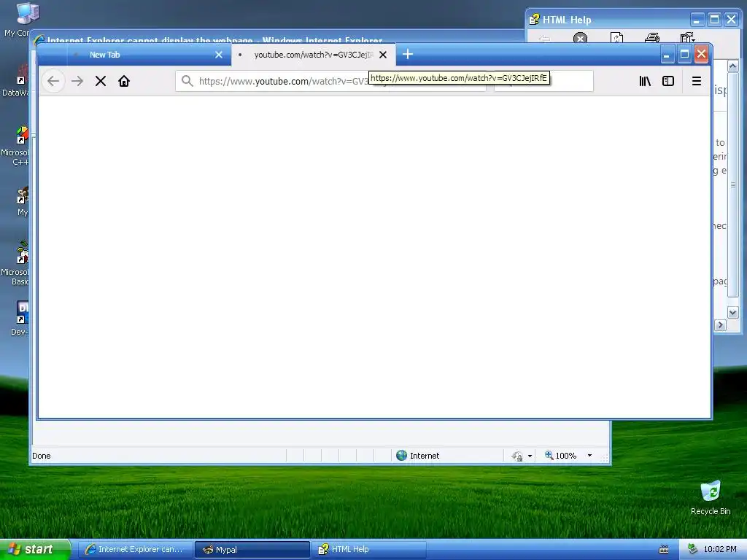747x560 pixels.
Task: Click the taskbar keyboard icon
Action: coord(663,550)
